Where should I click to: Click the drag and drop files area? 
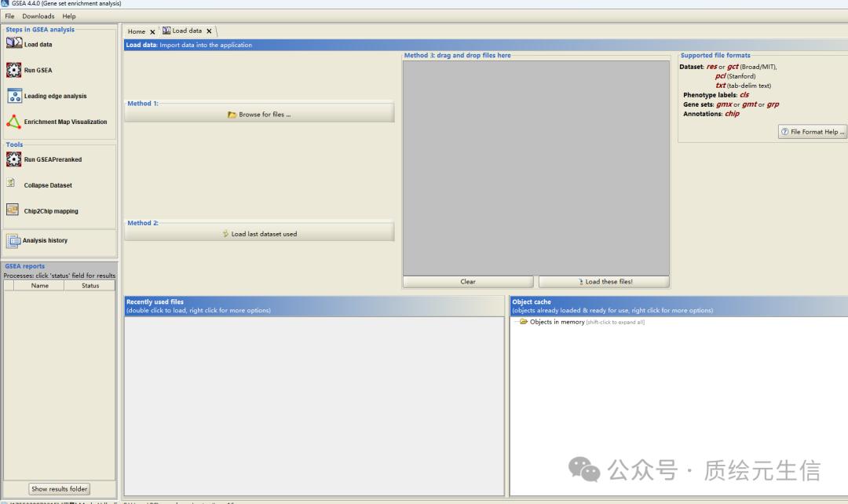(x=536, y=168)
